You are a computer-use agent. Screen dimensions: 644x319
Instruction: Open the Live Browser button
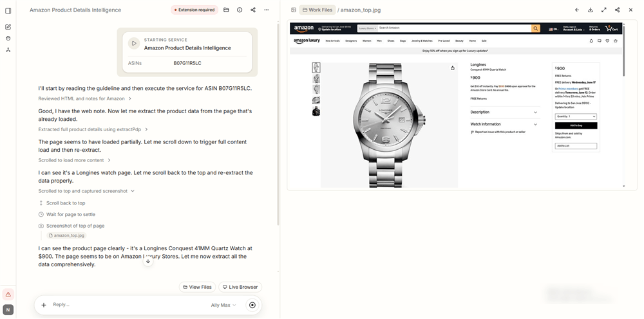(x=240, y=287)
